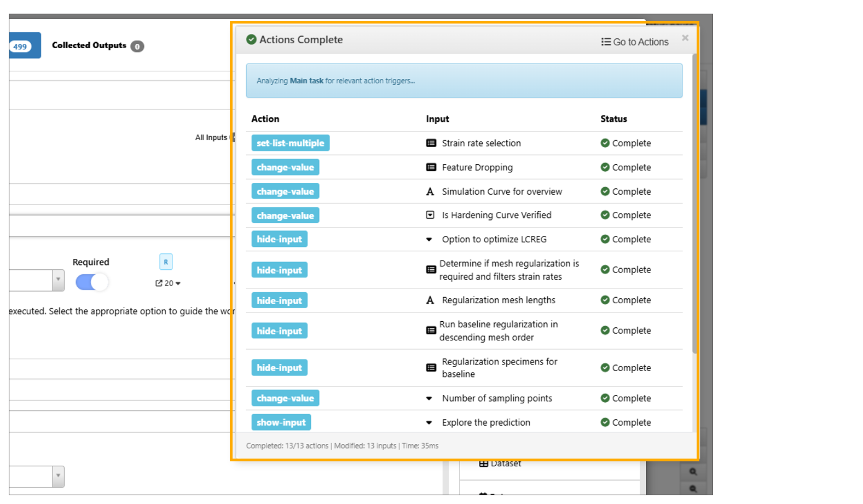Viewport: 863px width, 504px height.
Task: Click the list icon beside Strain rate selection
Action: (x=431, y=143)
